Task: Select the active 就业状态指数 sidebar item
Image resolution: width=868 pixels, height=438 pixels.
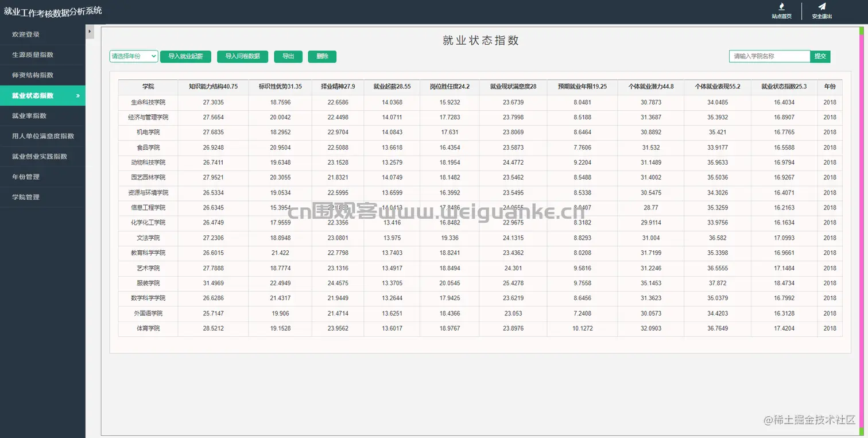Action: [x=42, y=95]
